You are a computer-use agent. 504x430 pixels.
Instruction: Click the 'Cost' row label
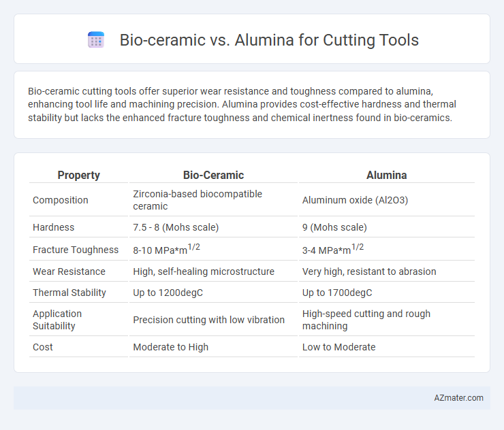43,347
